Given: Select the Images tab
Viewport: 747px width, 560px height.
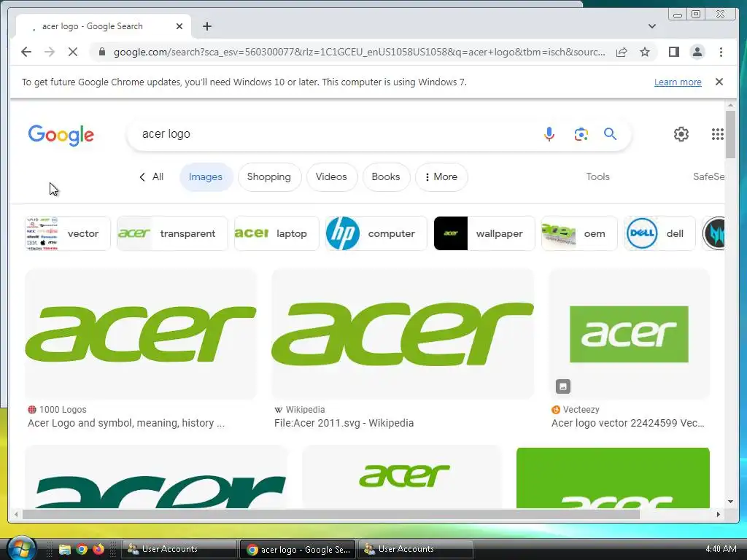Looking at the screenshot, I should (x=205, y=177).
